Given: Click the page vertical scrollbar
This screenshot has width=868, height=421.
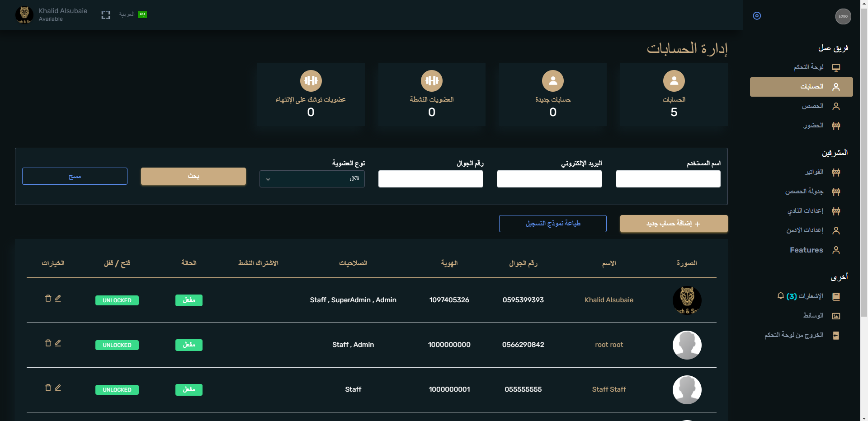Looking at the screenshot, I should [864, 181].
